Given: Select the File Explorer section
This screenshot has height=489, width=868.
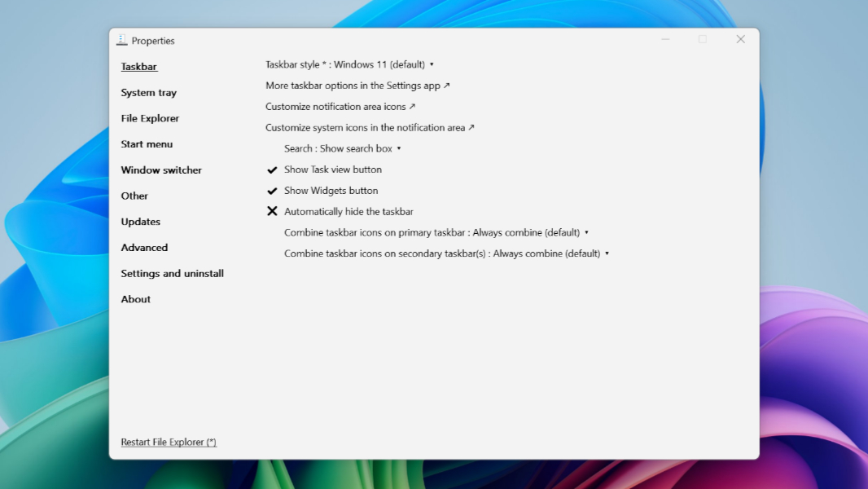Looking at the screenshot, I should [150, 118].
